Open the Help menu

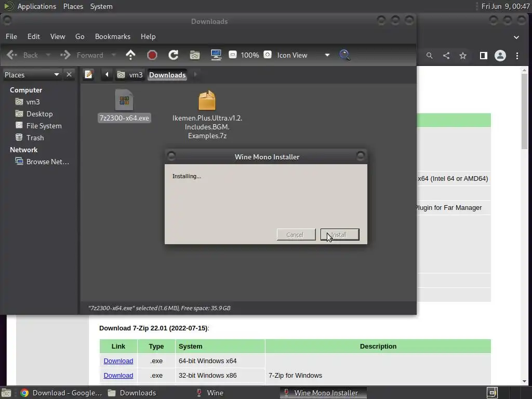[x=148, y=36]
